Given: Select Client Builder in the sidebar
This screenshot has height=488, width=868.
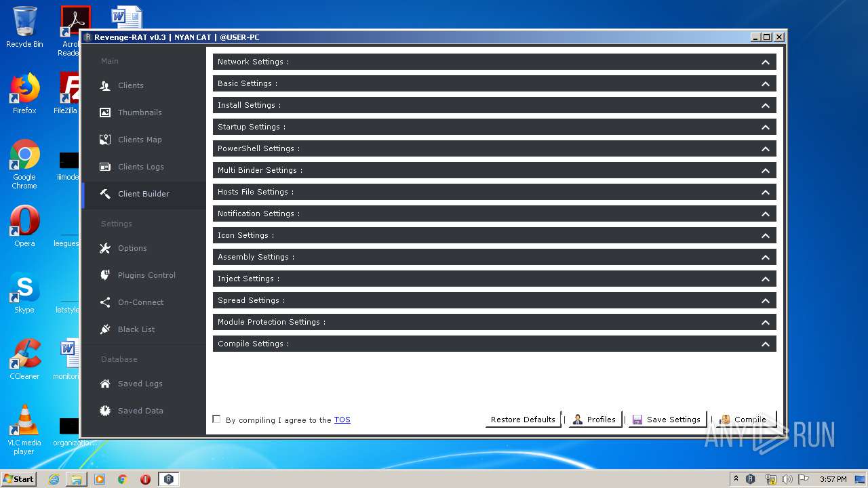Looking at the screenshot, I should point(143,194).
